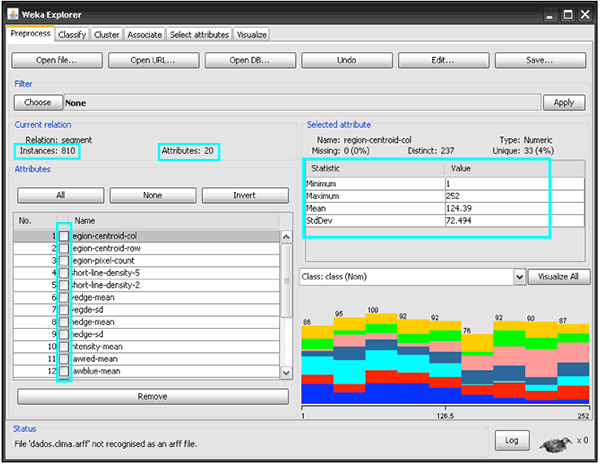Screen dimensions: 600x464
Task: Open the Log button
Action: [x=512, y=441]
